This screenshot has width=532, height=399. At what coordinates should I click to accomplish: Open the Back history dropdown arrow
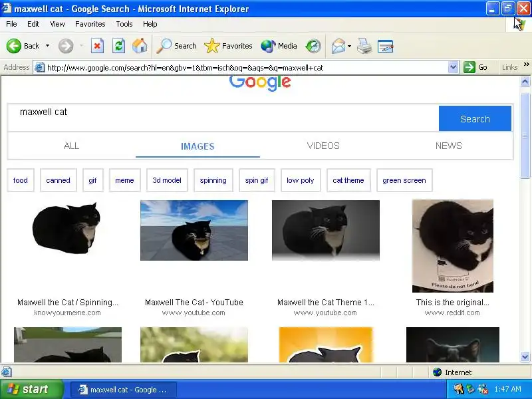pyautogui.click(x=47, y=46)
